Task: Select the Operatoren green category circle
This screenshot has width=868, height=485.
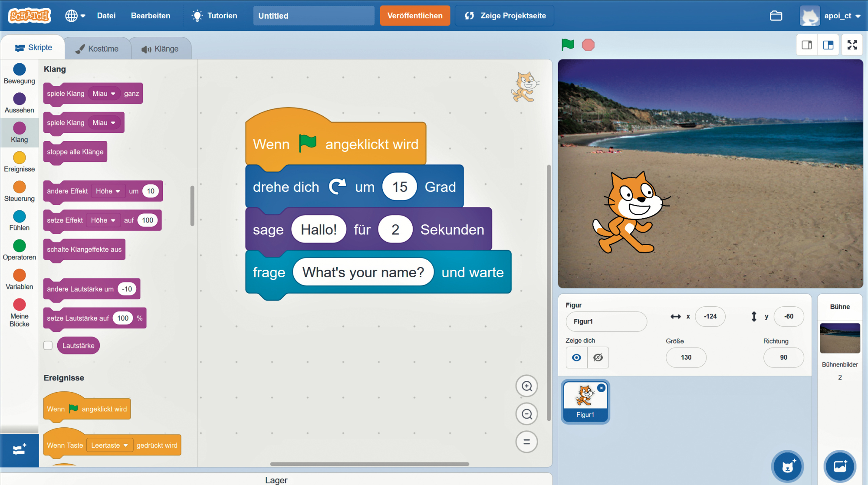Action: (x=20, y=246)
